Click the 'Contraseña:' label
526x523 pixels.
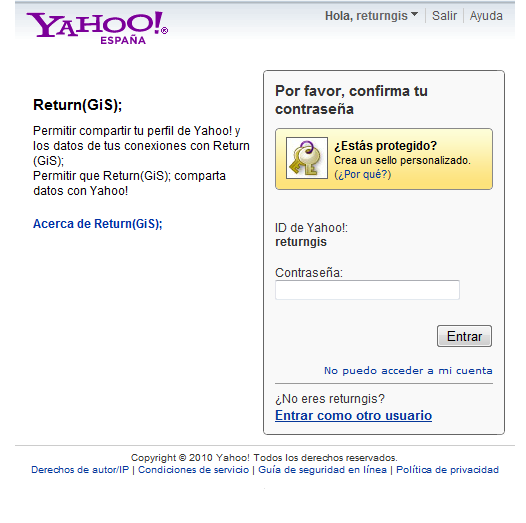click(x=309, y=272)
